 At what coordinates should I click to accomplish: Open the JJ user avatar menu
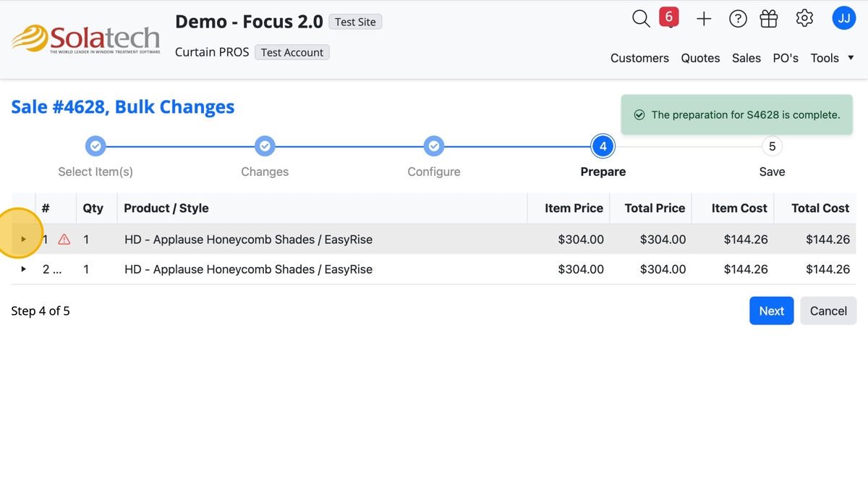tap(843, 19)
